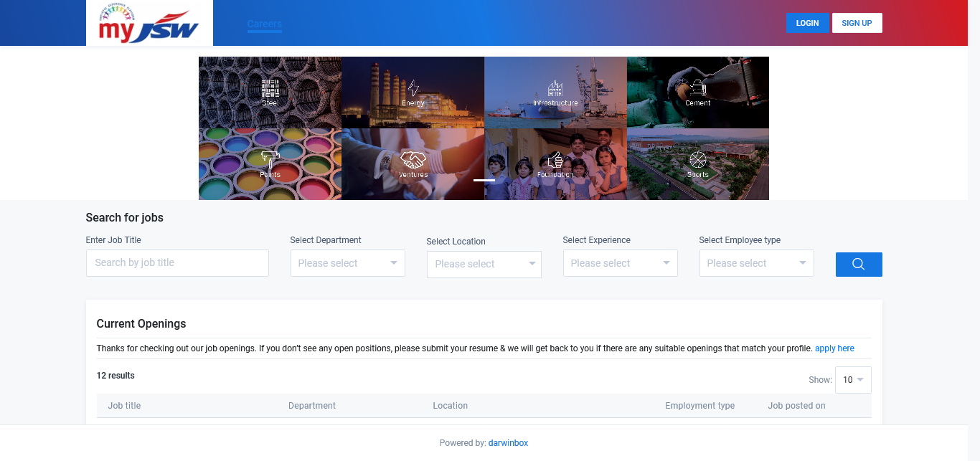Click the Energy lightning icon
Viewport: 980px width, 461px height.
click(413, 88)
